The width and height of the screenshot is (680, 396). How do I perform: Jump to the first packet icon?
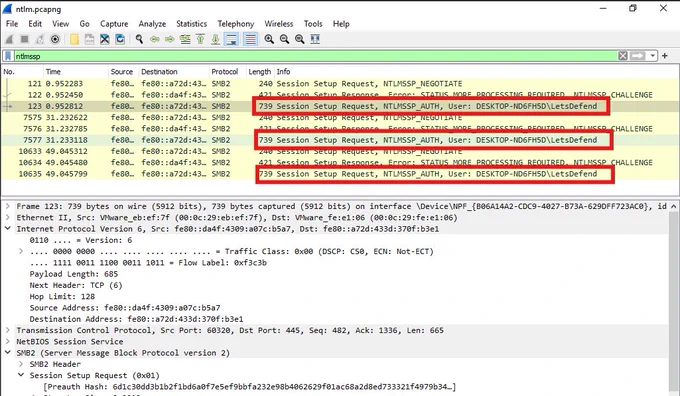tap(200, 39)
